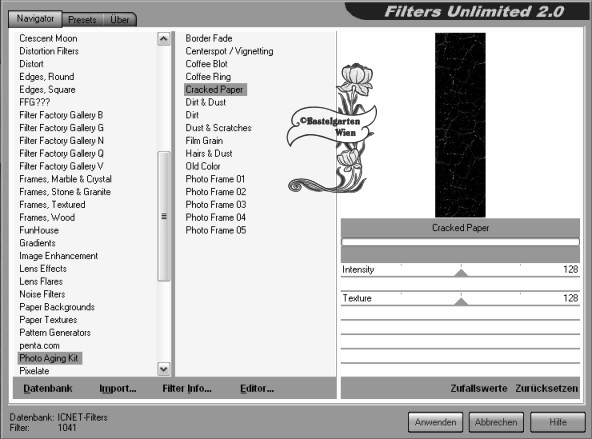Click the Texture slider handle
Viewport: 592px width, 439px height.
461,301
